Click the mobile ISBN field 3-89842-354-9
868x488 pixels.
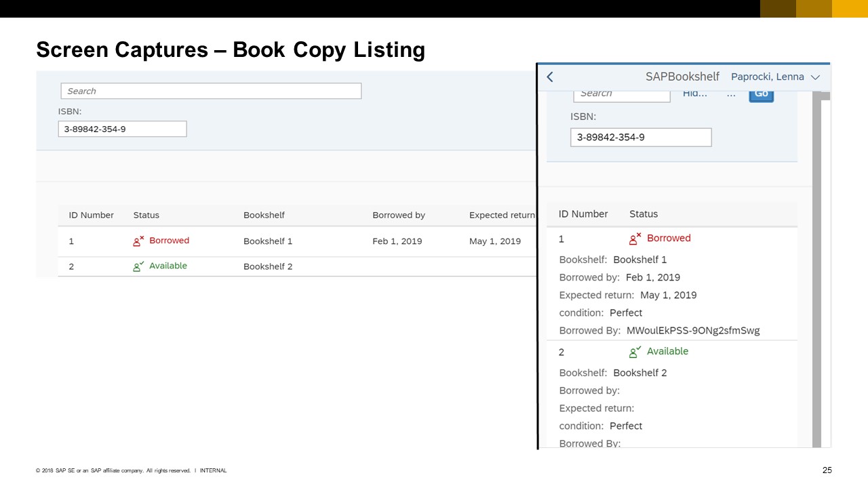tap(641, 137)
